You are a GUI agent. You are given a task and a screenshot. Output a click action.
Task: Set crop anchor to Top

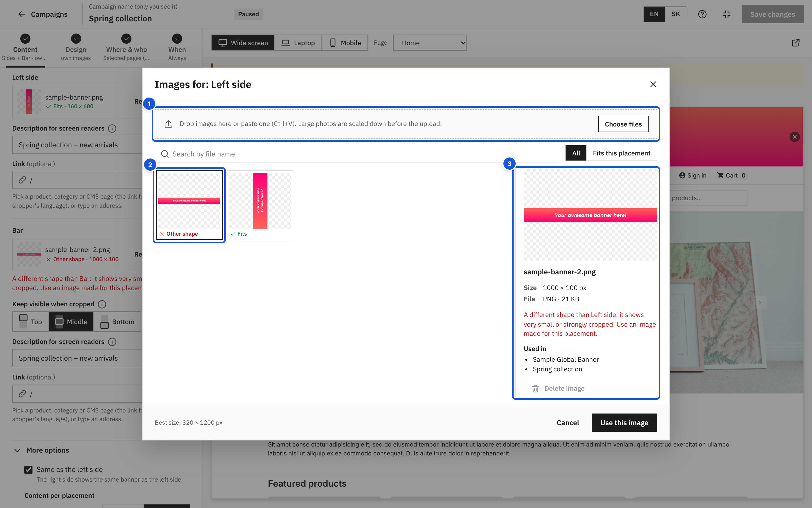click(30, 322)
